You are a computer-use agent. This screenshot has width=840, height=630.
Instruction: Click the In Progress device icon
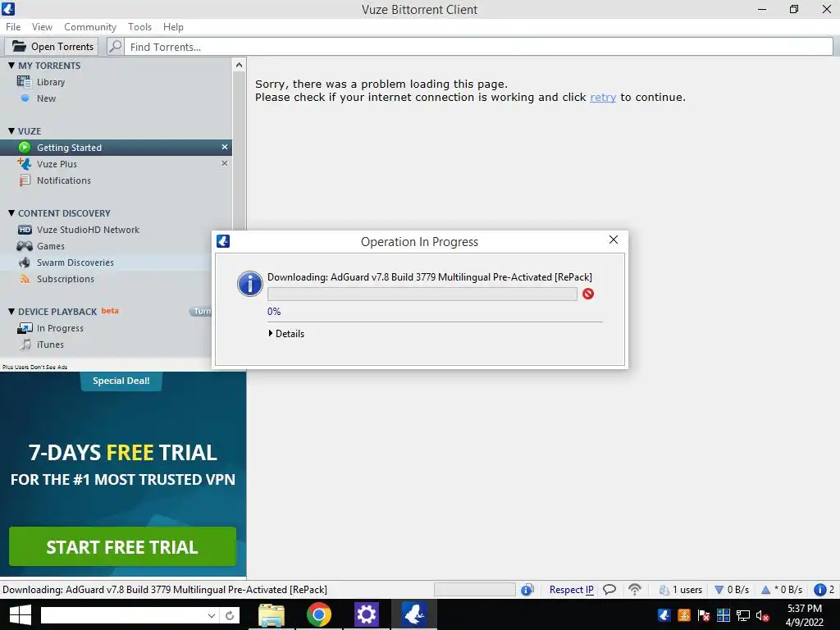[25, 328]
